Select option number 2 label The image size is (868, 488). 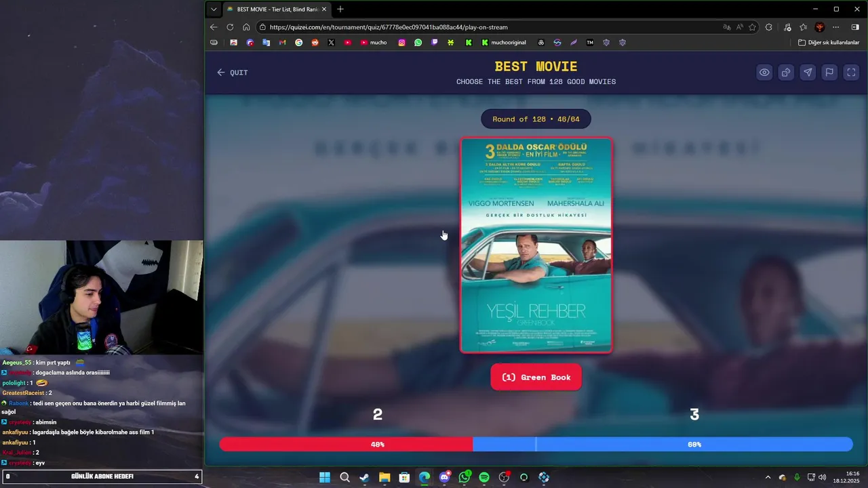pyautogui.click(x=378, y=414)
